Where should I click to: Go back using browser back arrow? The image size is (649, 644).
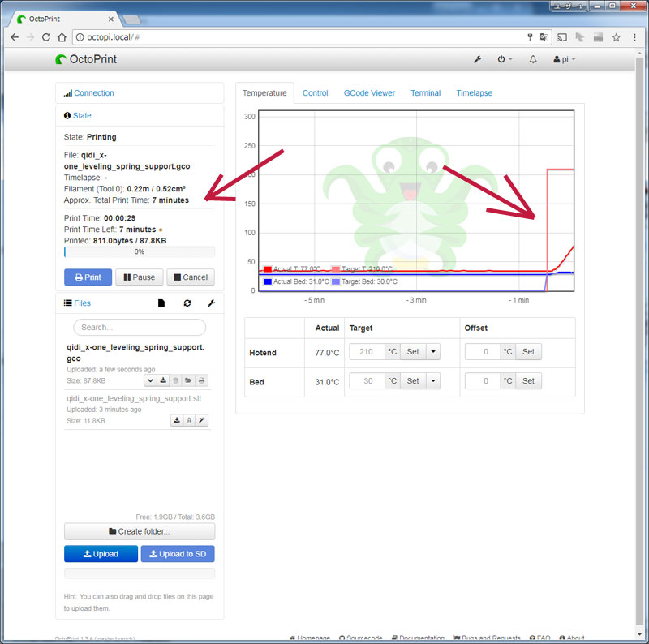tap(15, 37)
